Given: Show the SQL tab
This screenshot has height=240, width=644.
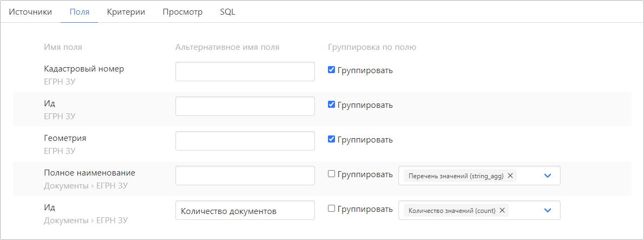Looking at the screenshot, I should [227, 12].
